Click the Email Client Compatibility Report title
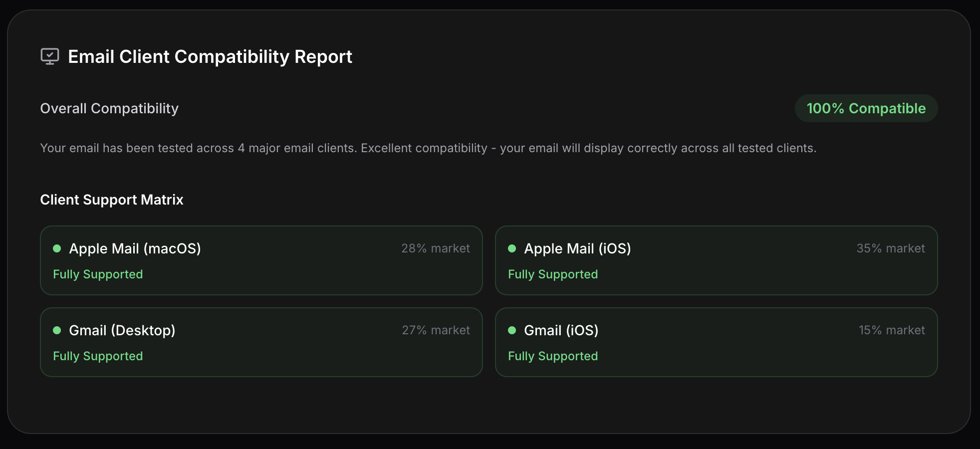 click(x=210, y=57)
